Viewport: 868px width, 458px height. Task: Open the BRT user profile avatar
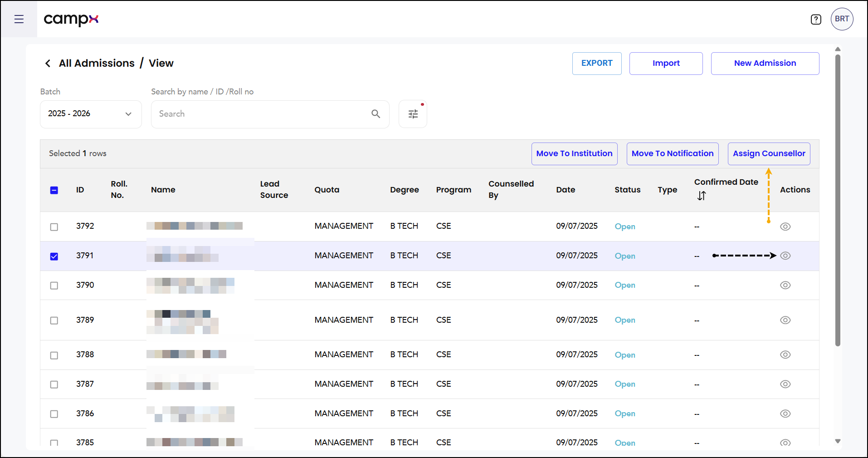(842, 19)
